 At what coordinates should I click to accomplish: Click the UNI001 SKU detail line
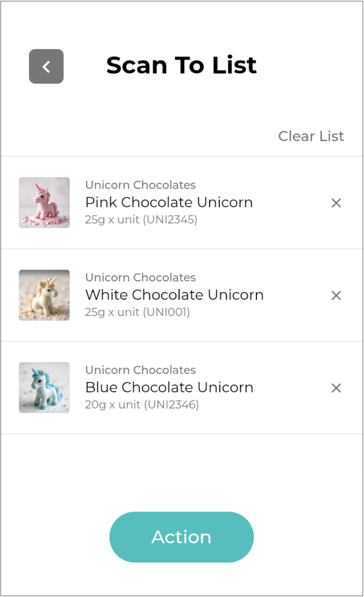click(137, 312)
